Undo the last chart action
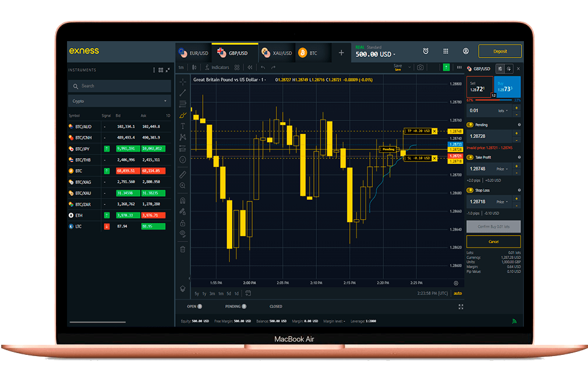The image size is (588, 386). (263, 68)
